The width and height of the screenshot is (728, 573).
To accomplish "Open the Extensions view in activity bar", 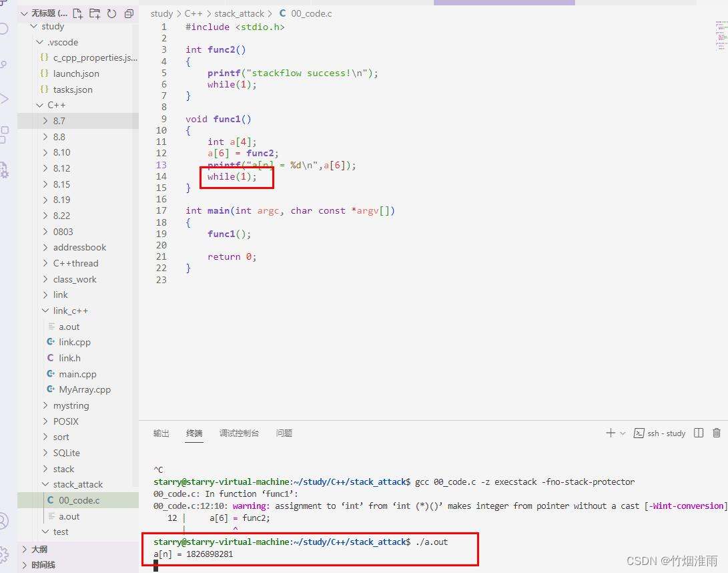I will coord(4,134).
